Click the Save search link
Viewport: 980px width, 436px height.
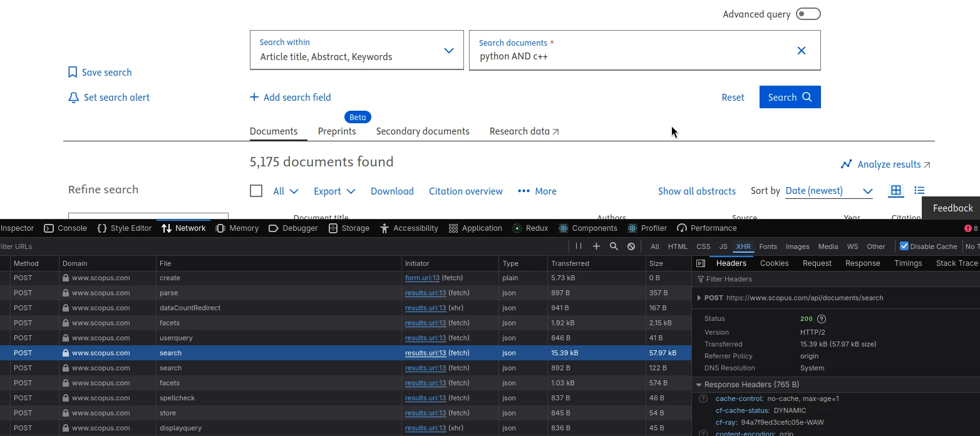click(100, 73)
